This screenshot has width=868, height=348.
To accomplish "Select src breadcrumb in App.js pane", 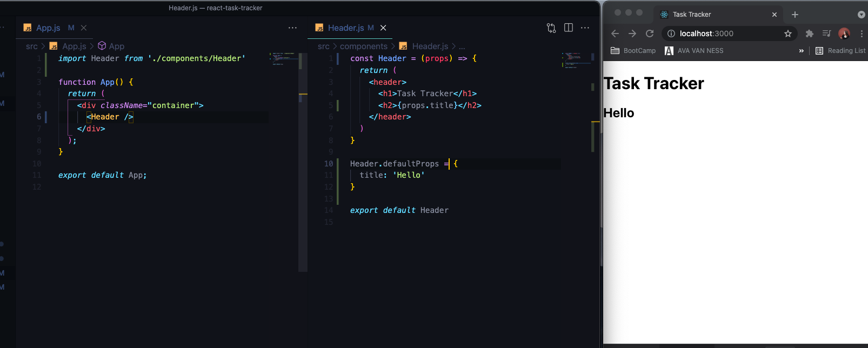I will (32, 46).
